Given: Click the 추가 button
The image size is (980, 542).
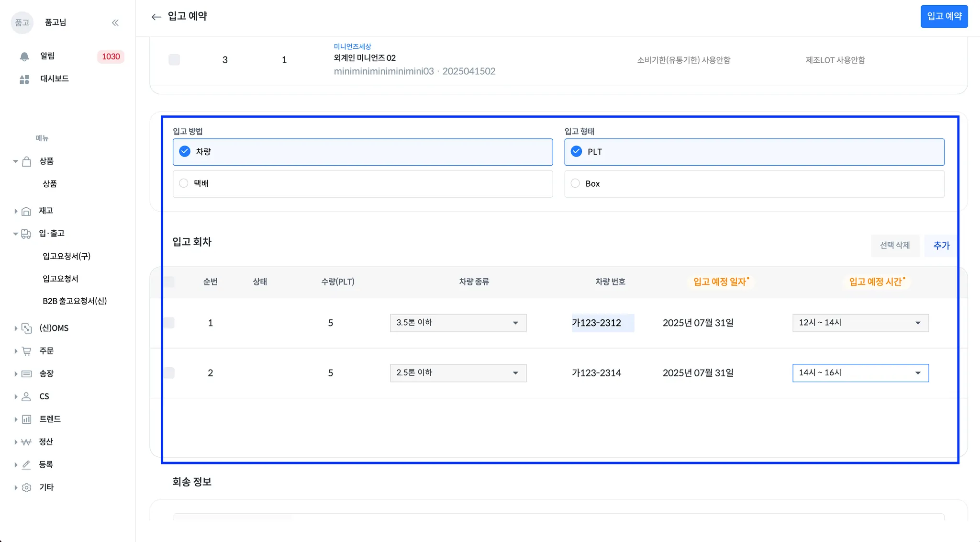Looking at the screenshot, I should (941, 246).
